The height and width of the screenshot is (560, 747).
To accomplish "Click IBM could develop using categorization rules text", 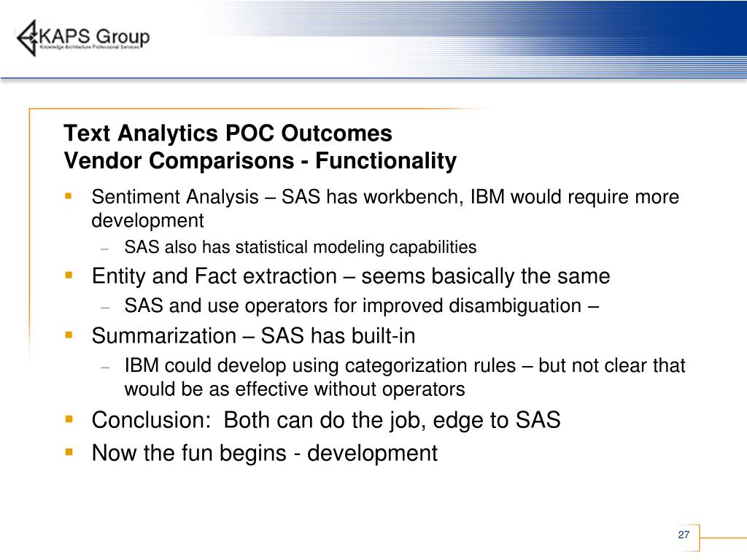I will (x=405, y=377).
